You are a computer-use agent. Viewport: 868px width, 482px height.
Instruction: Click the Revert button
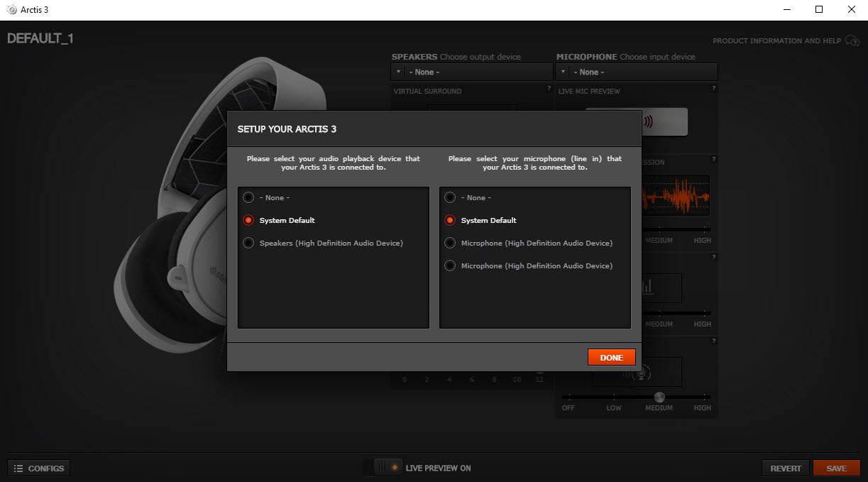coord(786,469)
